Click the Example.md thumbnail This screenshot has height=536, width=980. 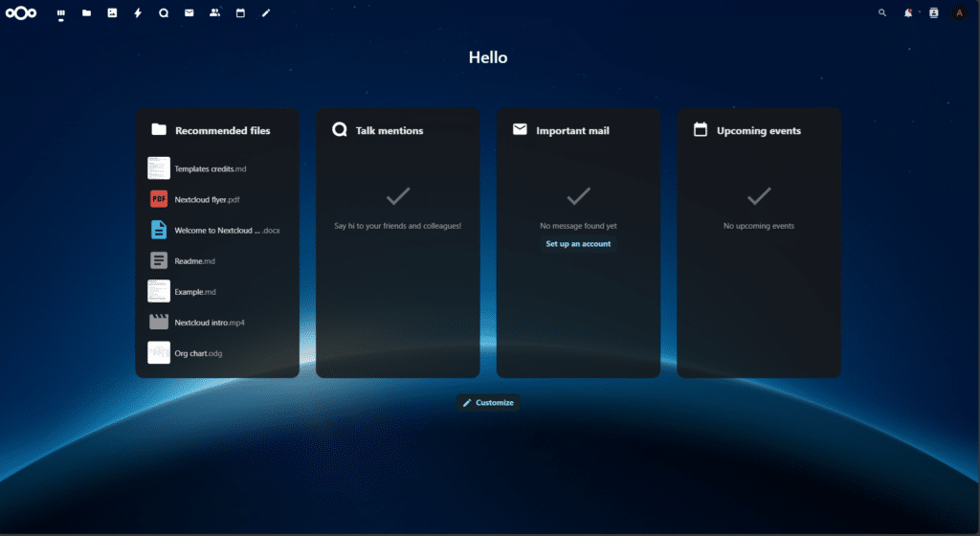pos(159,291)
